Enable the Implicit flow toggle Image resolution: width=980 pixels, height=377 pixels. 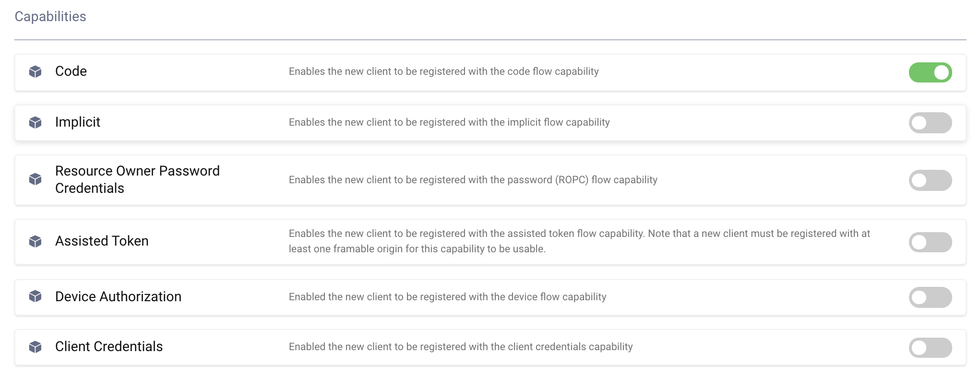[930, 123]
